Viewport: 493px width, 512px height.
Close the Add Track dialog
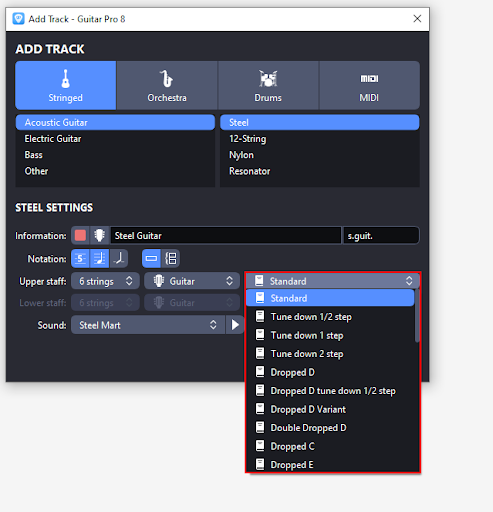pos(417,19)
